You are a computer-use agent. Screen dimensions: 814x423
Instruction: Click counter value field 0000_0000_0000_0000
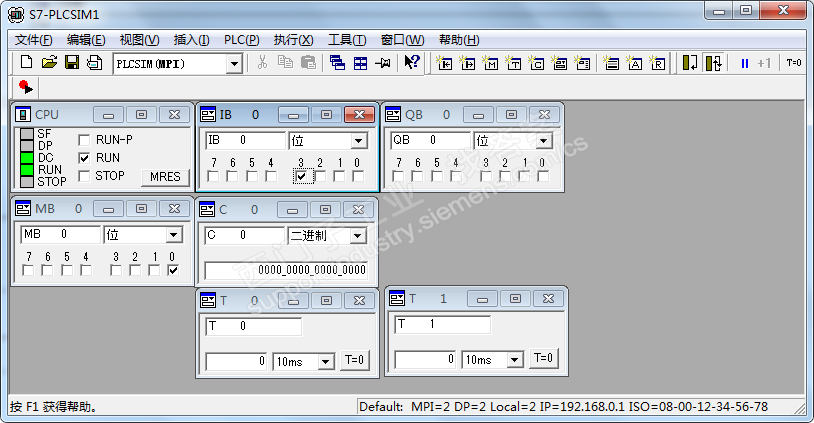coord(287,270)
